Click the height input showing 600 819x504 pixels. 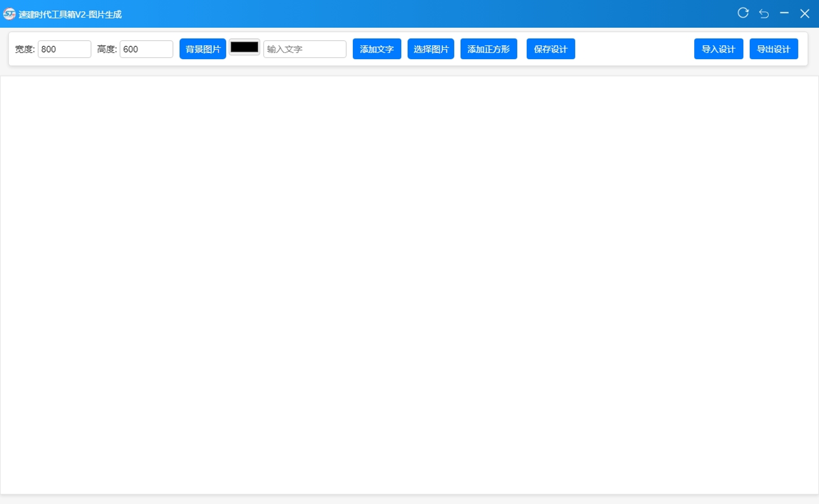click(x=146, y=49)
